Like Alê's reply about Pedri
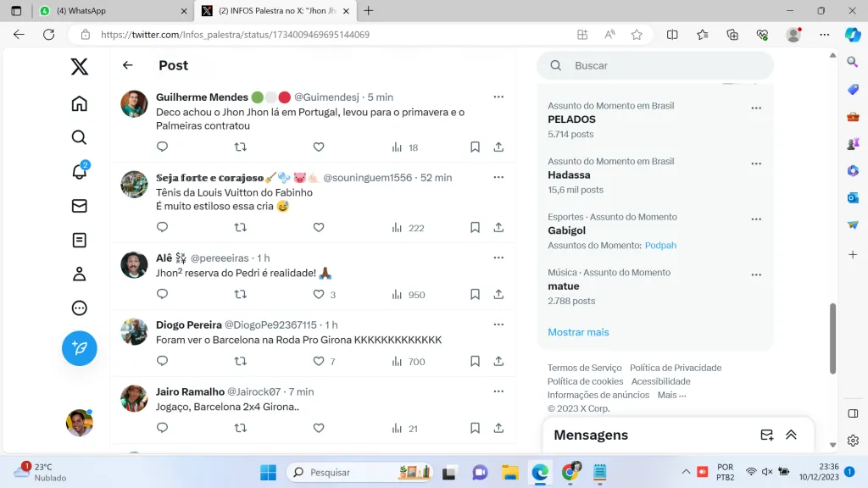The height and width of the screenshot is (488, 868). [x=319, y=294]
